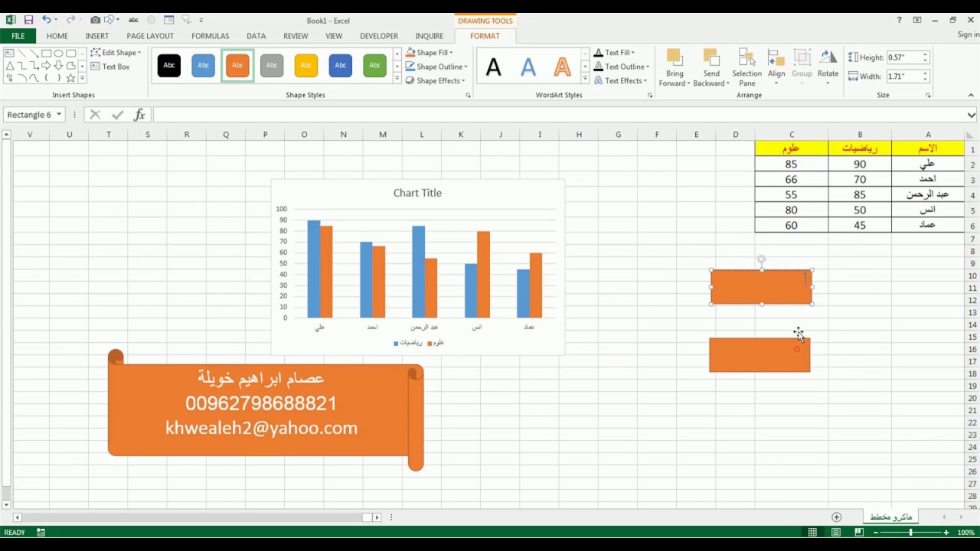Choose the gray Abc shape style
The height and width of the screenshot is (551, 980).
(272, 66)
